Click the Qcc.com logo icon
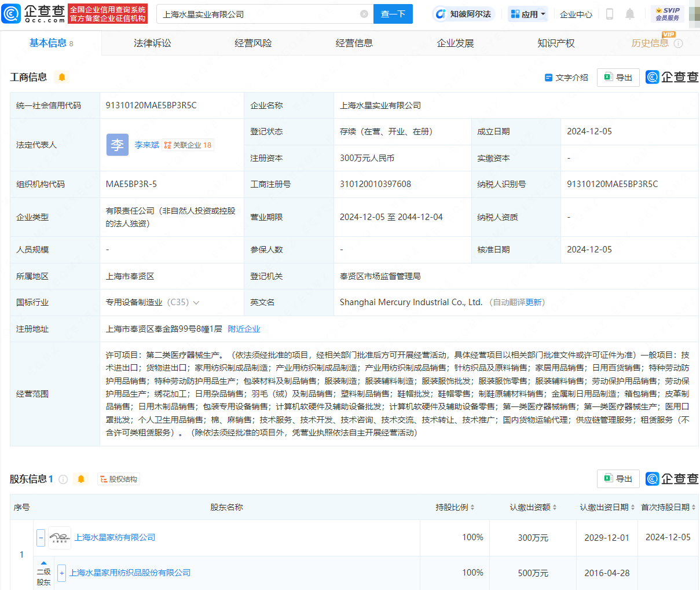The height and width of the screenshot is (590, 700). pyautogui.click(x=11, y=14)
